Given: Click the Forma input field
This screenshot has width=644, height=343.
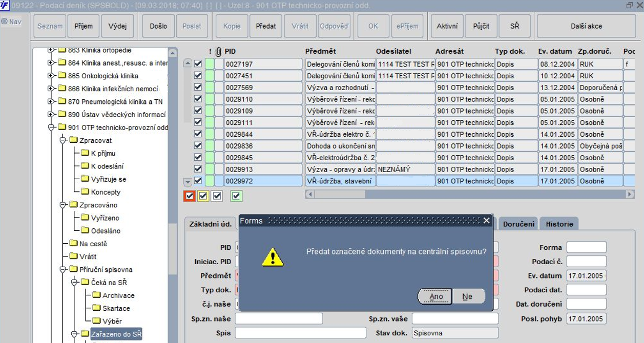Looking at the screenshot, I should pyautogui.click(x=586, y=247).
